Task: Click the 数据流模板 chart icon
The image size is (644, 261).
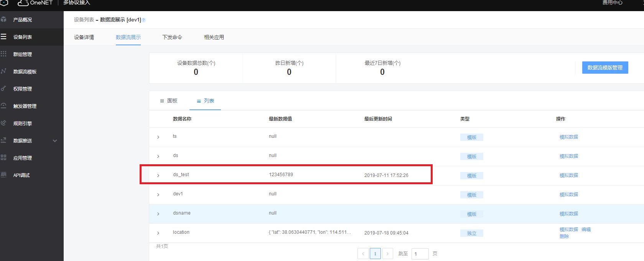Action: 3,71
